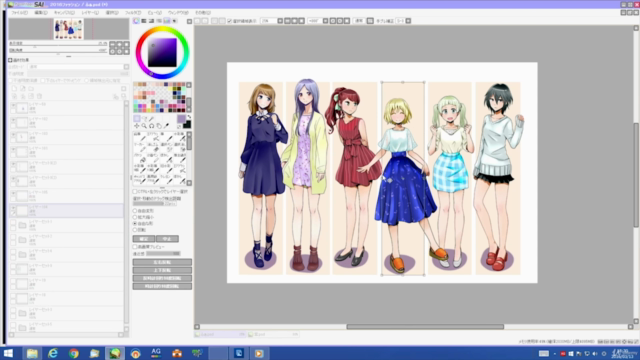
Task: Confirm transform with 確定 button
Action: 144,239
